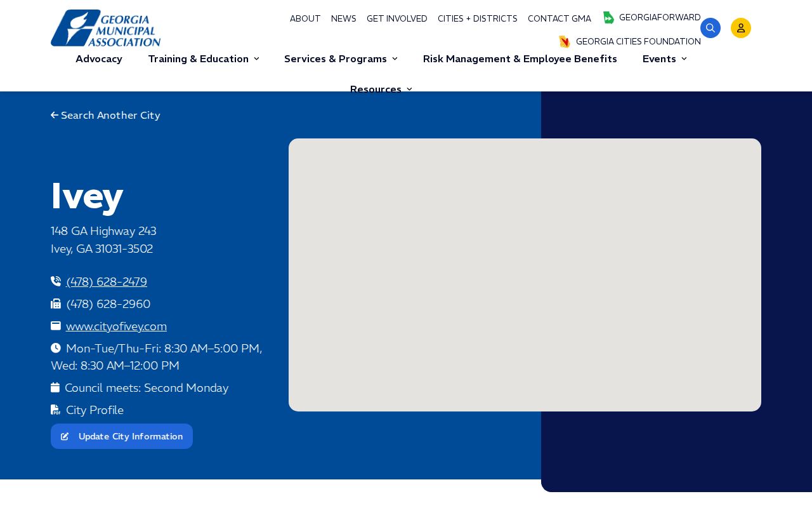Image resolution: width=812 pixels, height=508 pixels.
Task: Follow the GEORGIAFORWARD text link
Action: click(660, 18)
